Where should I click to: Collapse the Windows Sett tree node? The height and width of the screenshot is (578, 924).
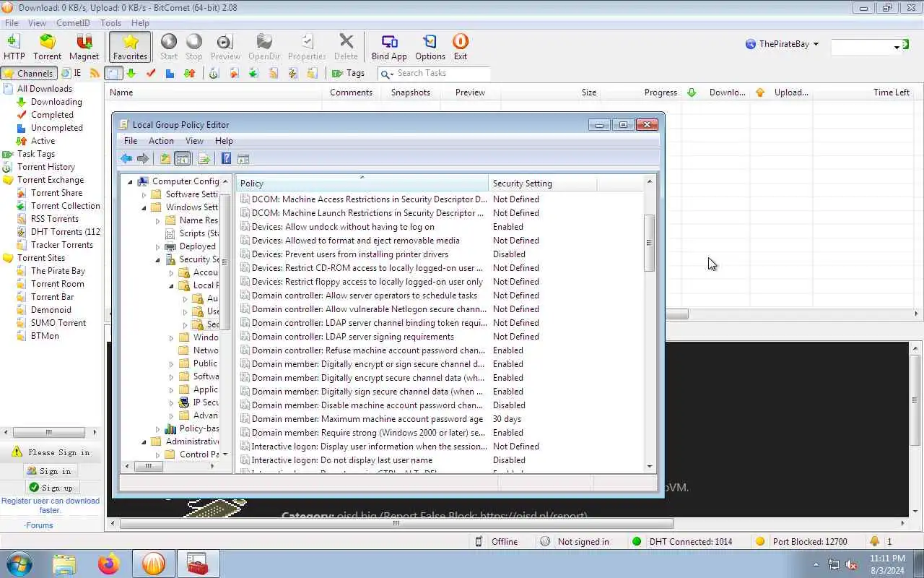[x=144, y=207]
